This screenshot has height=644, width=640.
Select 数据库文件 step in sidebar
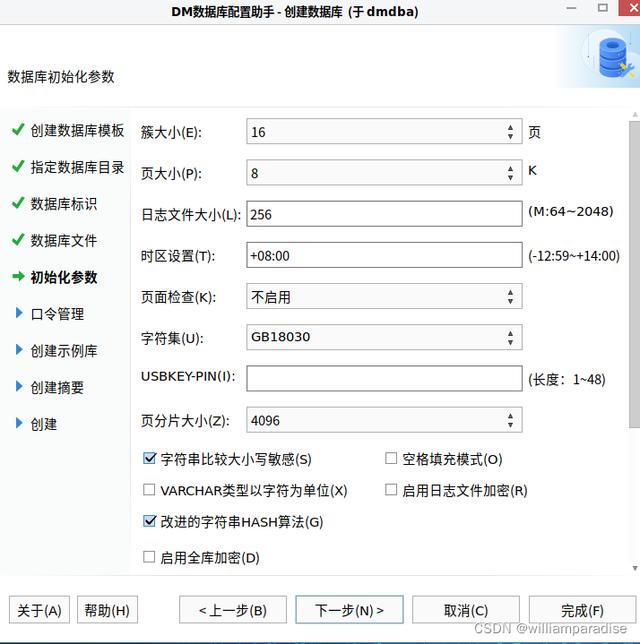click(64, 240)
